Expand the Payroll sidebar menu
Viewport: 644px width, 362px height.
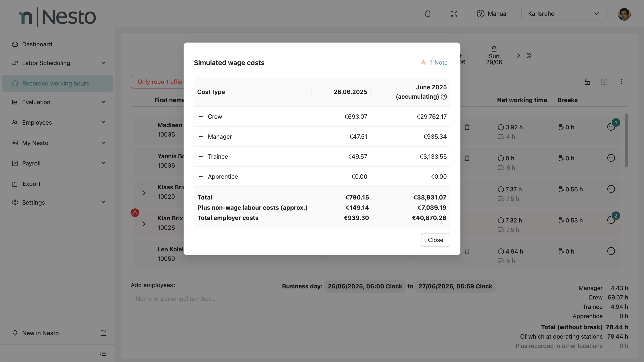[57, 163]
